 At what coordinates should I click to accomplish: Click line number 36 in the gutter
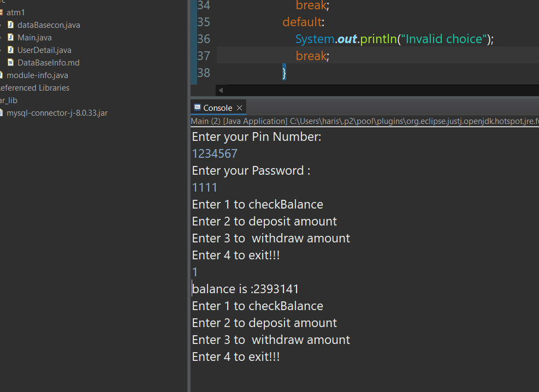click(203, 39)
